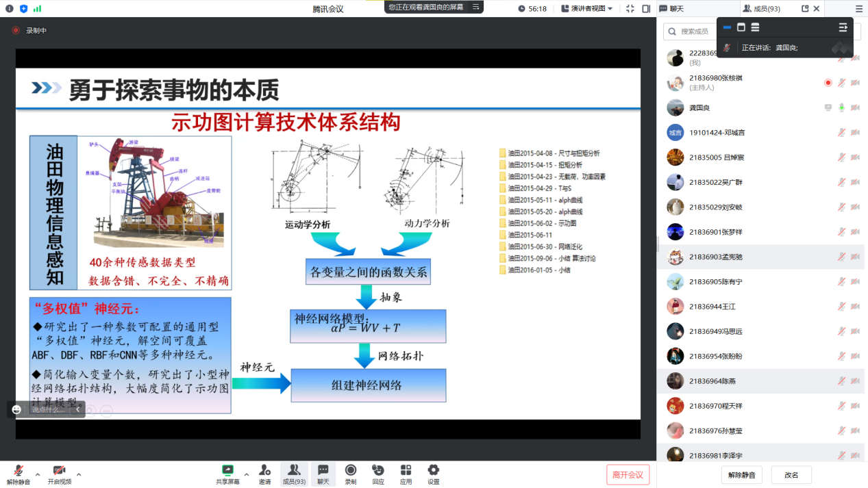Open 设置 settings gear
Viewport: 868px width, 488px height.
pos(433,474)
